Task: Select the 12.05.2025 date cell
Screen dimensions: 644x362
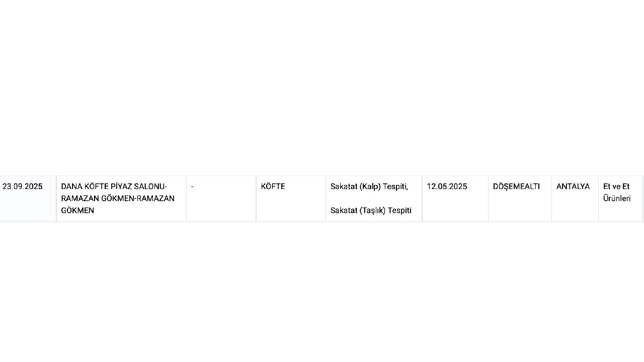Action: (x=447, y=187)
